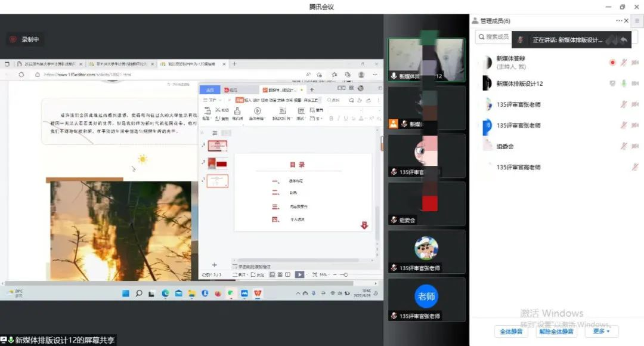
Task: Click the 全体静音 button
Action: 511,331
